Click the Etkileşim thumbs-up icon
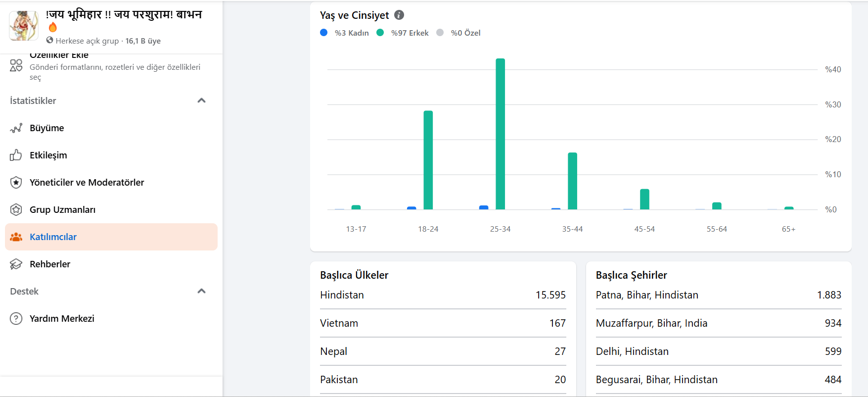The width and height of the screenshot is (868, 397). pyautogui.click(x=16, y=155)
